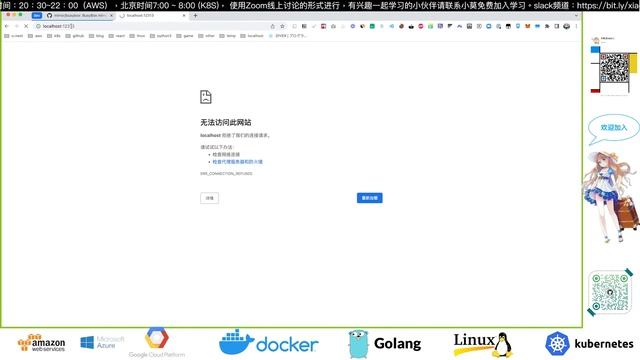Open the blog bookmark folder

(97, 36)
